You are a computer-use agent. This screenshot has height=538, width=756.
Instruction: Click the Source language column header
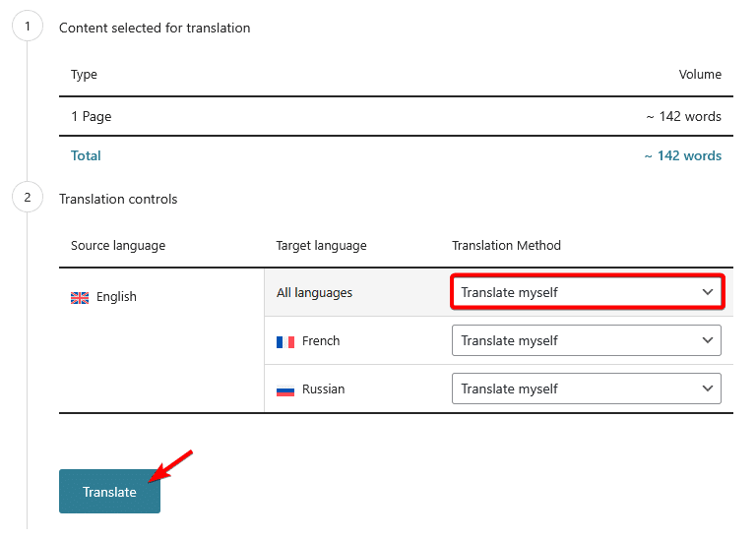coord(118,245)
